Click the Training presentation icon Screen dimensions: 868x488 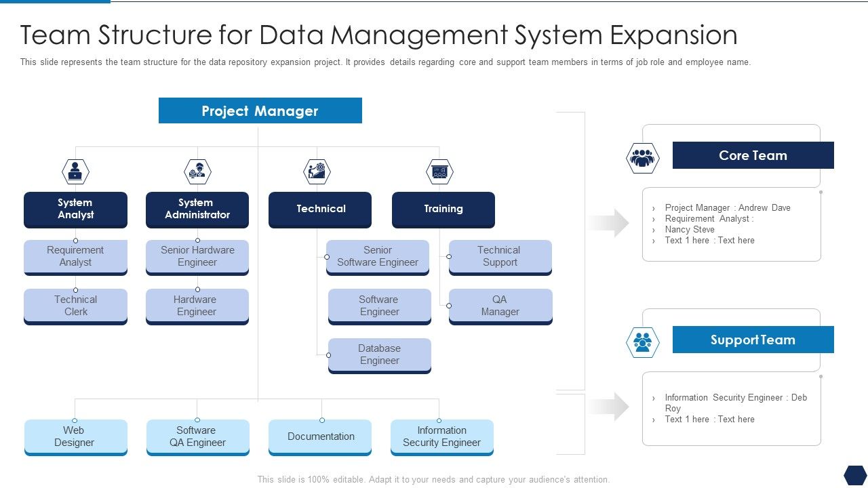[x=439, y=171]
